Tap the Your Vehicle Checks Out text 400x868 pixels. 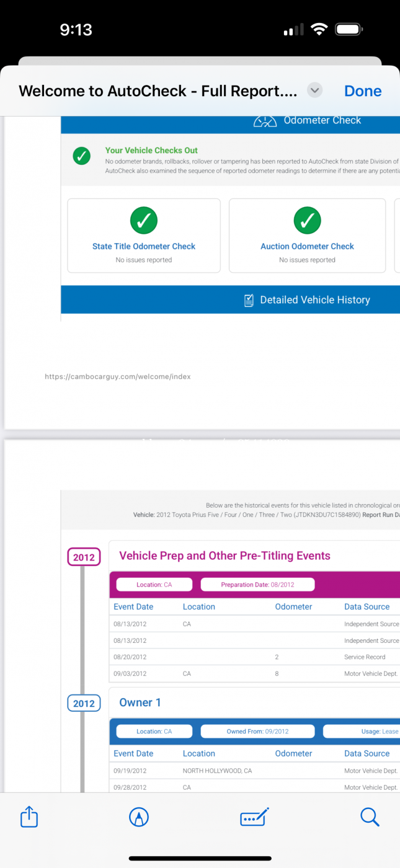[151, 150]
